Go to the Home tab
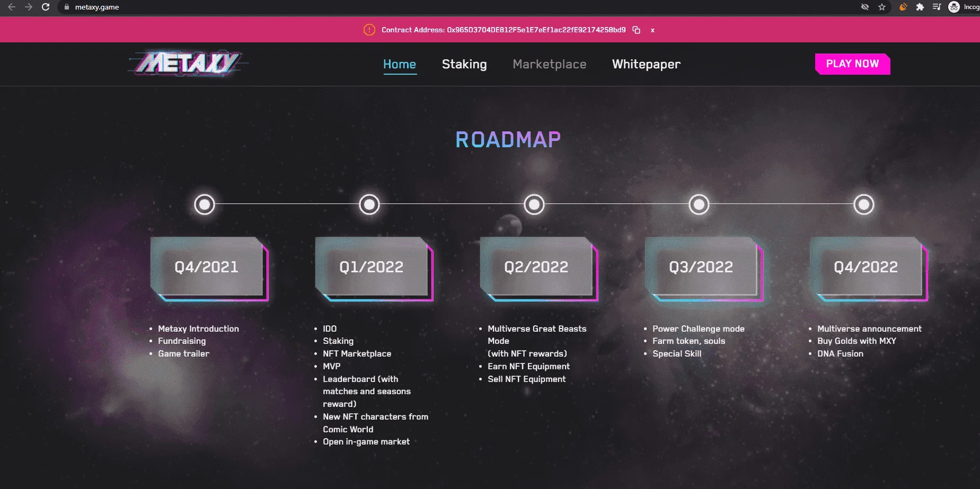 coord(400,64)
